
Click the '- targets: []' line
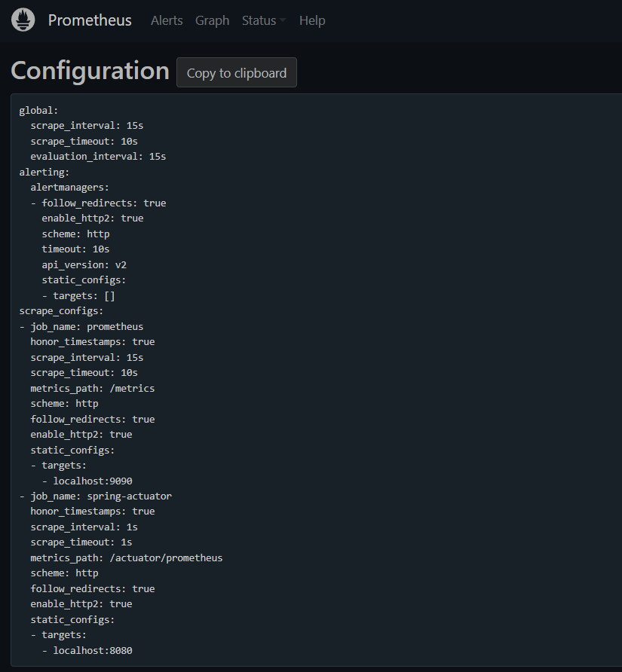(78, 296)
